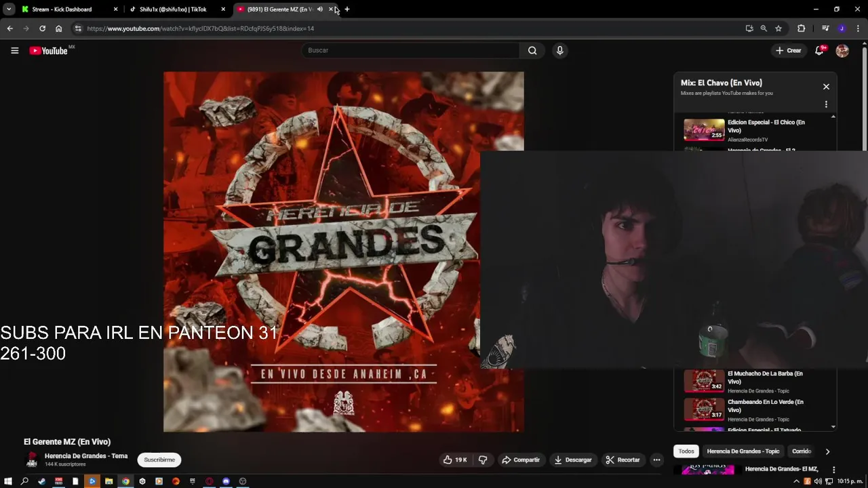The height and width of the screenshot is (488, 868).
Task: Open the Windows Start menu
Action: (8, 481)
